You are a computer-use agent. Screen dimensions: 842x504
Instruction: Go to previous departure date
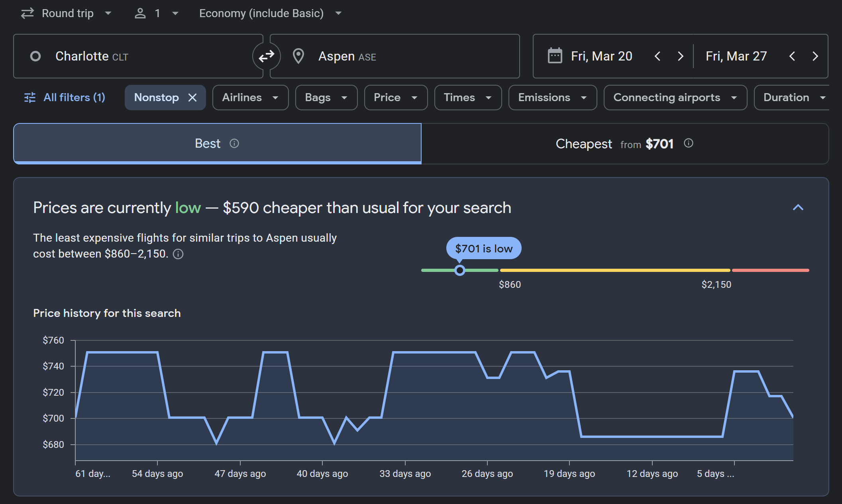coord(658,56)
